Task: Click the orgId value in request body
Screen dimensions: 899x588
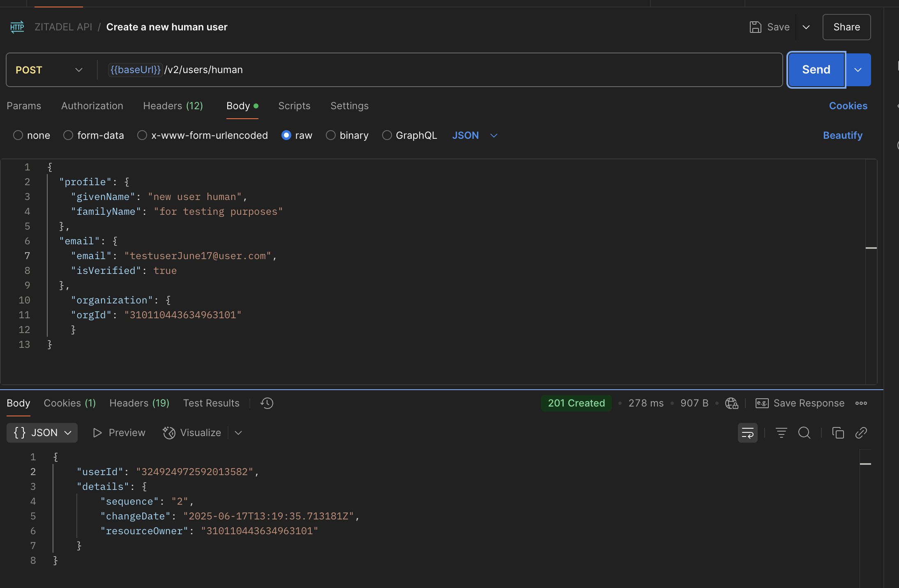Action: 183,315
